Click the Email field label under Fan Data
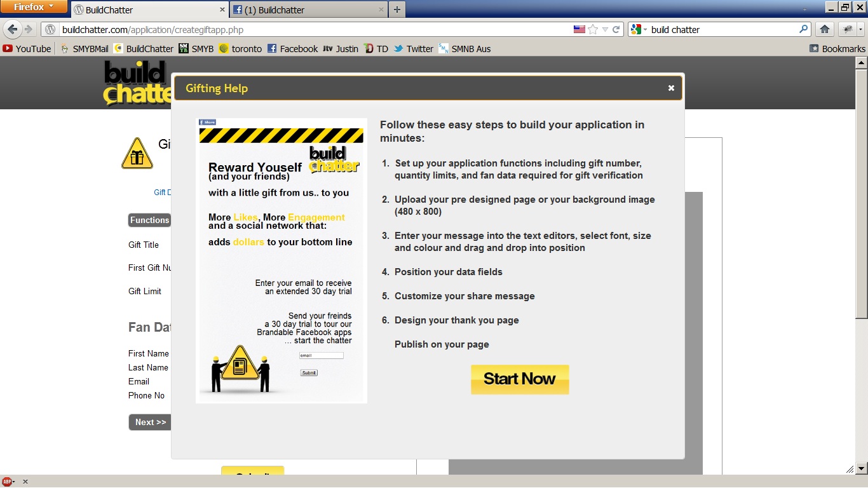This screenshot has width=868, height=488. [139, 381]
